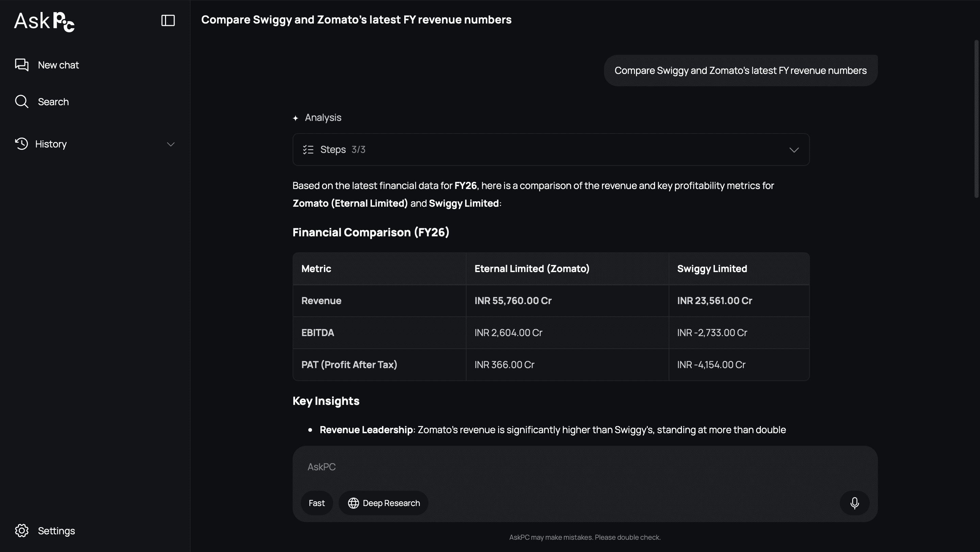The height and width of the screenshot is (552, 980).
Task: Click the Search magnifier icon
Action: click(22, 101)
